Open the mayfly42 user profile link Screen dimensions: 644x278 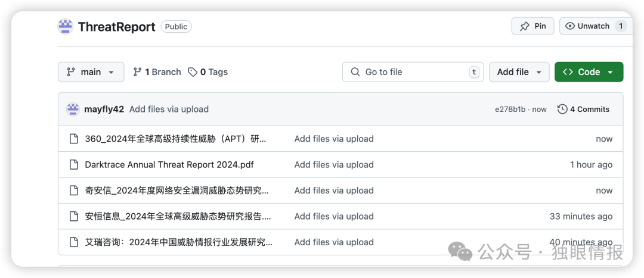coord(104,109)
